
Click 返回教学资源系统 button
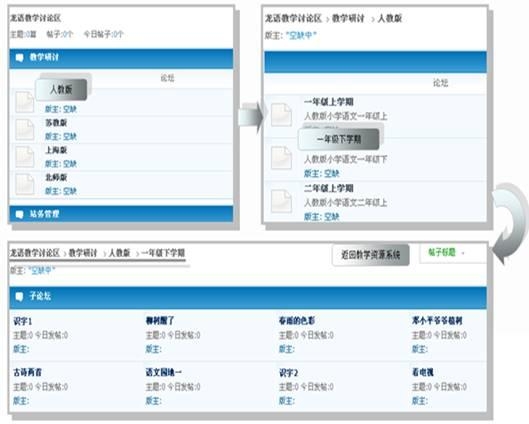[x=370, y=255]
